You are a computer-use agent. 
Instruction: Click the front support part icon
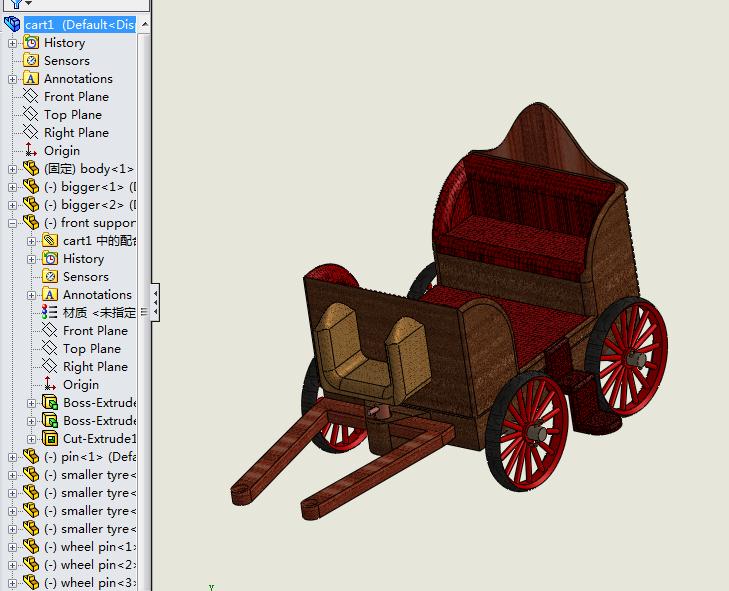(x=31, y=223)
